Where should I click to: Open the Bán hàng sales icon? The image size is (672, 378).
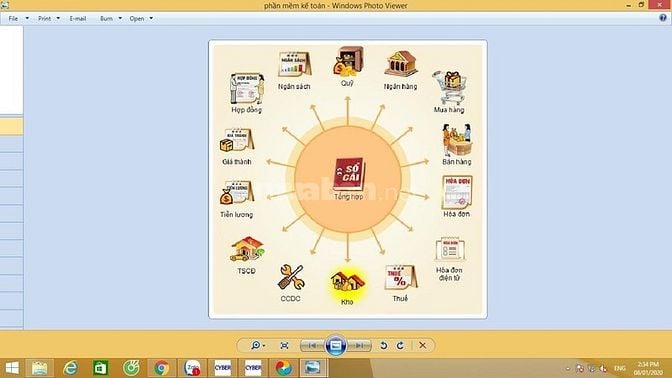(456, 140)
